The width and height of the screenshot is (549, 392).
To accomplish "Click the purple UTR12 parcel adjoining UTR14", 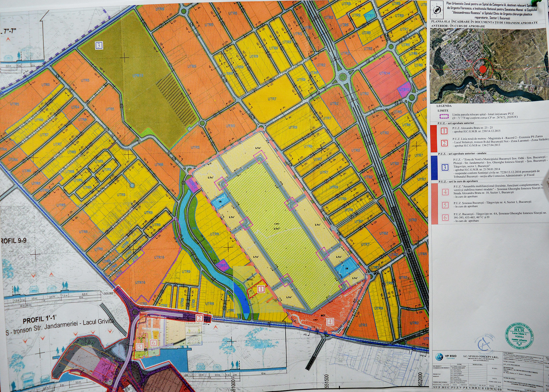I will click(404, 90).
